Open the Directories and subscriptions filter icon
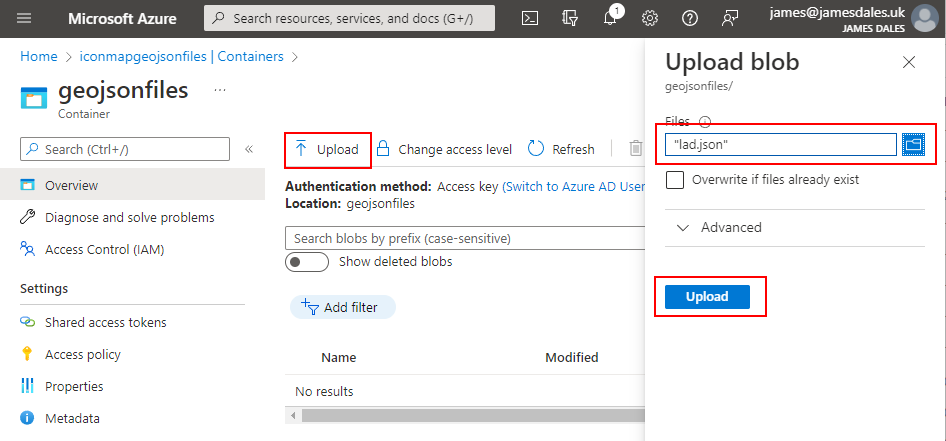This screenshot has width=946, height=441. (570, 18)
